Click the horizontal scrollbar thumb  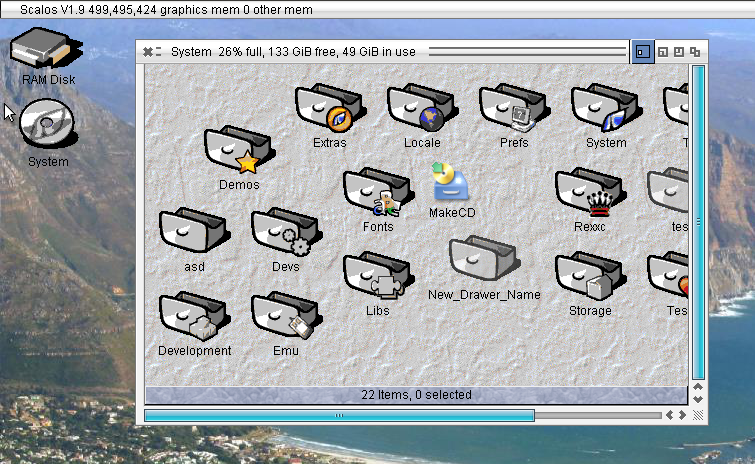click(339, 415)
